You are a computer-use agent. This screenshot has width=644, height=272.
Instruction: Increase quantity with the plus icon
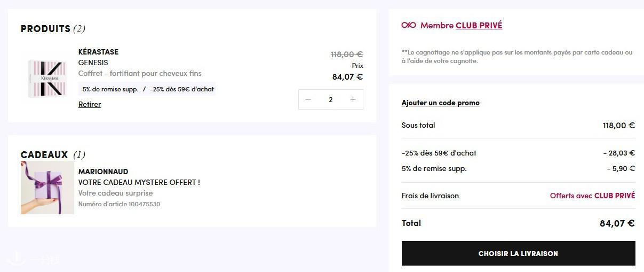coord(353,99)
